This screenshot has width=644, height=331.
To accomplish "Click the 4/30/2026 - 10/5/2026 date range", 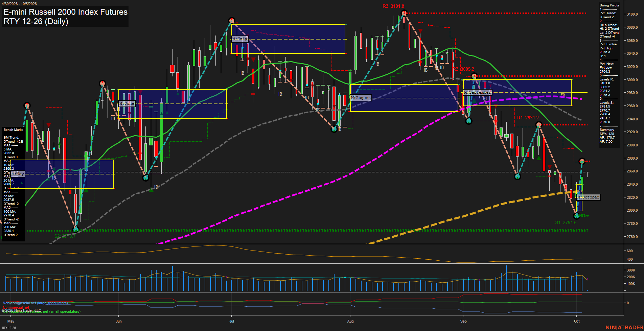I will pyautogui.click(x=19, y=4).
